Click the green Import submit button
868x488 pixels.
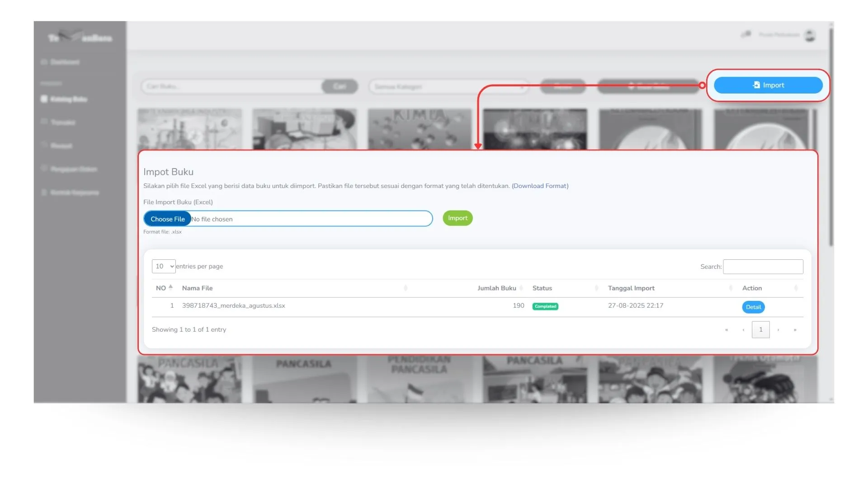pos(458,218)
